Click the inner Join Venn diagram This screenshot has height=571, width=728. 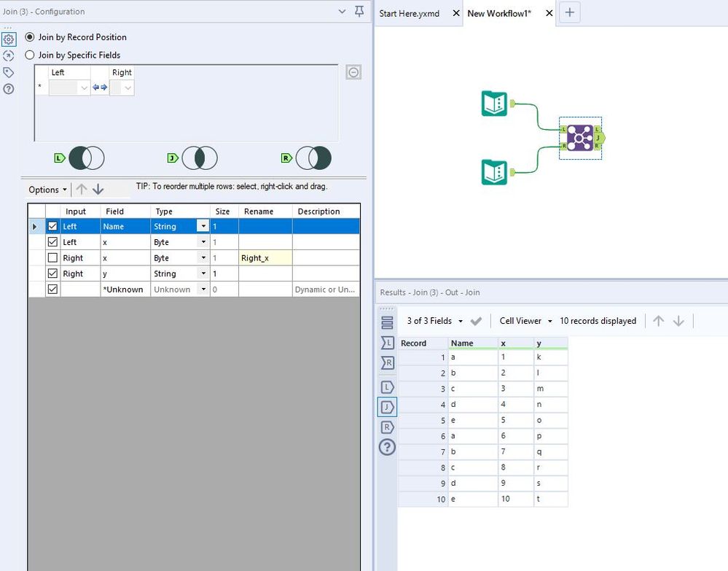(200, 158)
